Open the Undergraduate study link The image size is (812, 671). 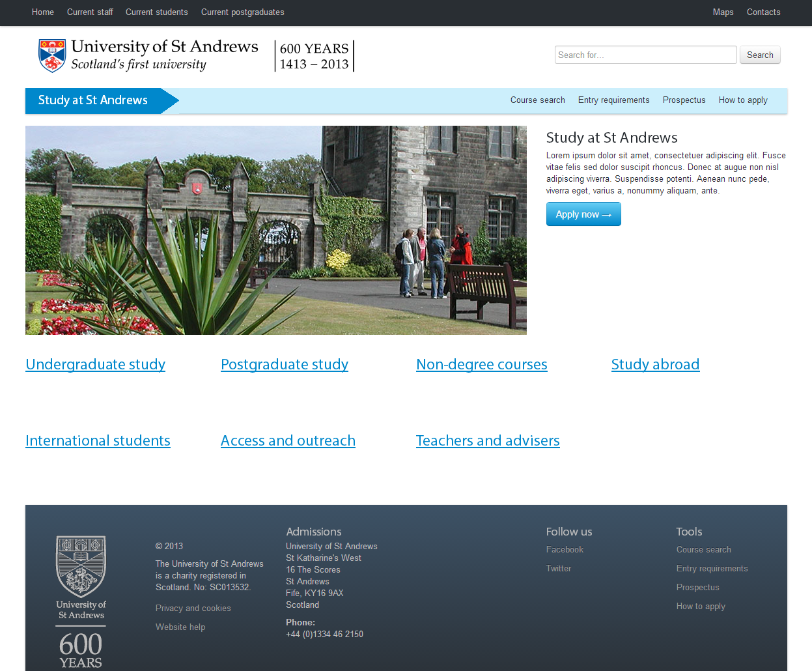[96, 364]
